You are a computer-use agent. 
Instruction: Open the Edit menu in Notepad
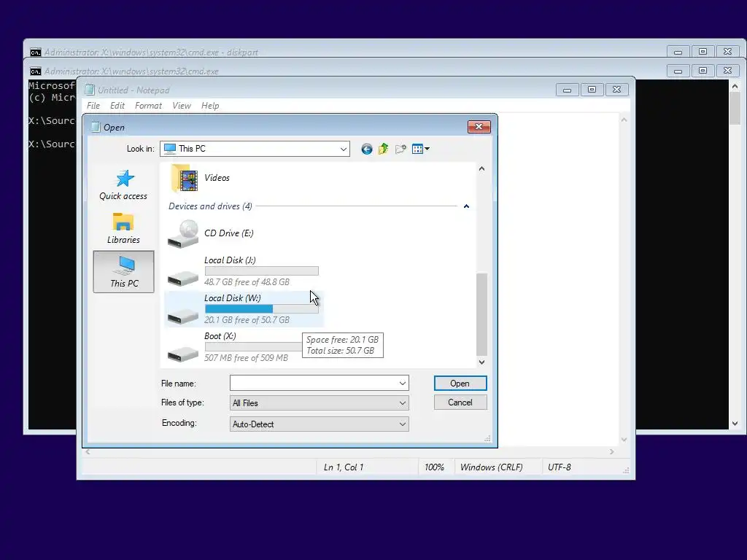point(117,106)
